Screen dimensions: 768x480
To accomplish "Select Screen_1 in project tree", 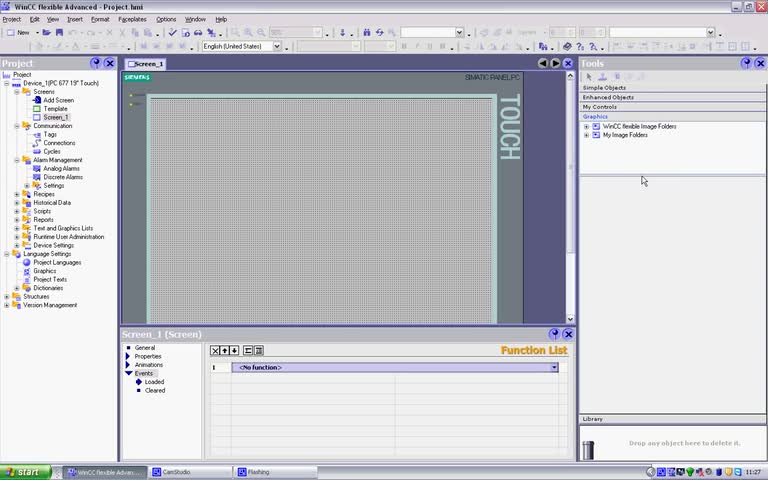I will tap(56, 117).
